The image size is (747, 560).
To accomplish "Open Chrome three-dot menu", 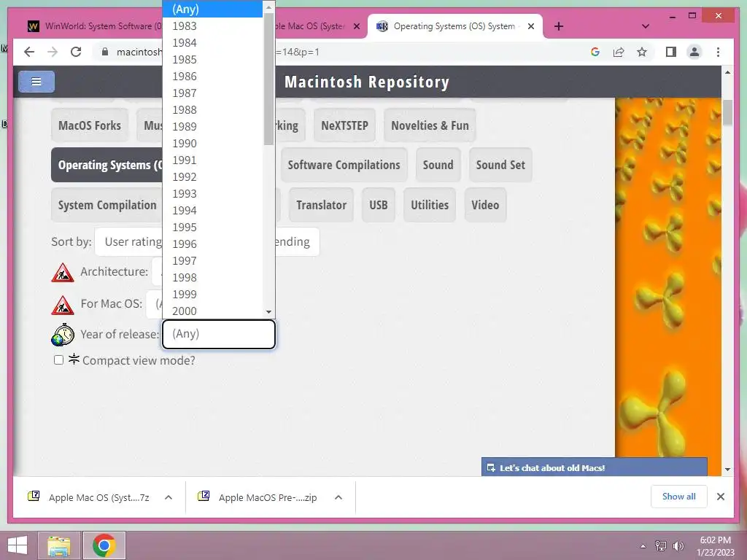I will pyautogui.click(x=718, y=52).
